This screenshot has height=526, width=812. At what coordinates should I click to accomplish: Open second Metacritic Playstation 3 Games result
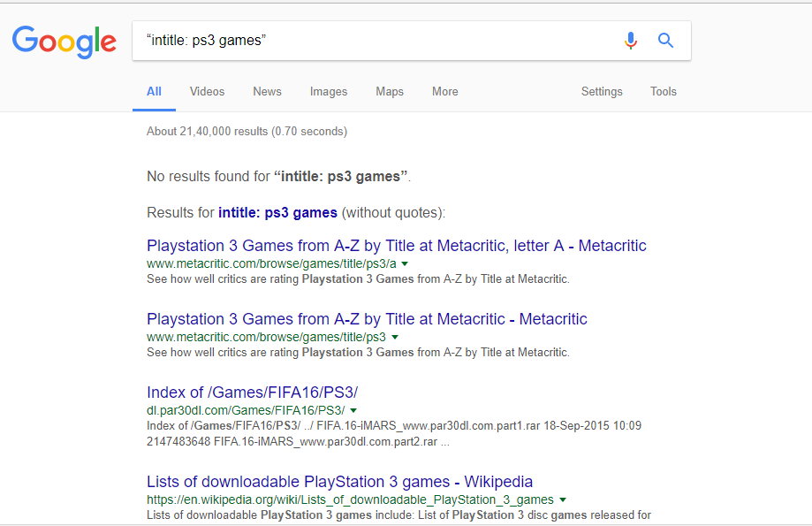point(367,319)
